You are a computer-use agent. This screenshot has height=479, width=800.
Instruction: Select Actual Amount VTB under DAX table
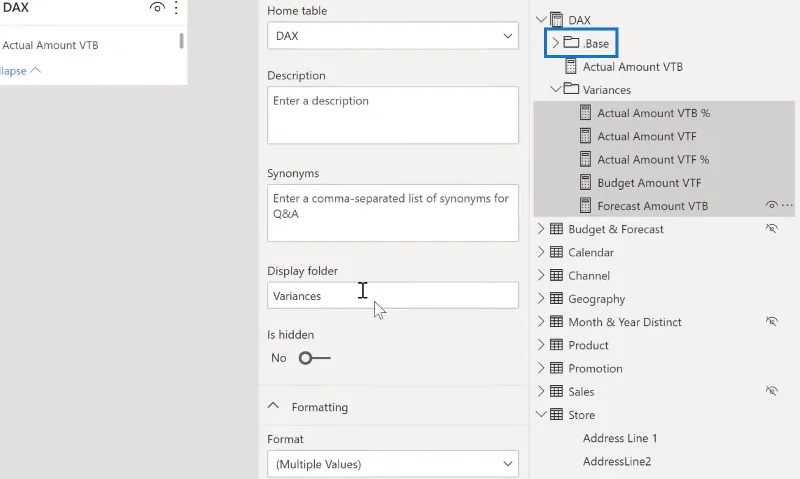(633, 66)
